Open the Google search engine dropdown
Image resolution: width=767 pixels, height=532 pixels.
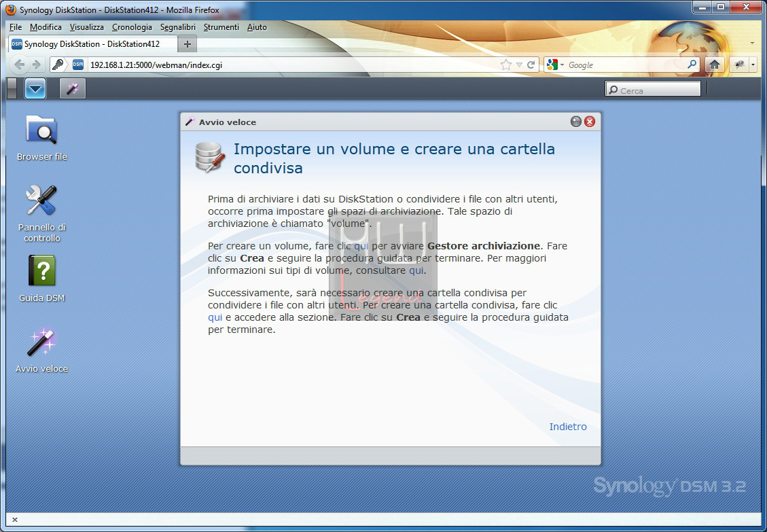click(555, 65)
